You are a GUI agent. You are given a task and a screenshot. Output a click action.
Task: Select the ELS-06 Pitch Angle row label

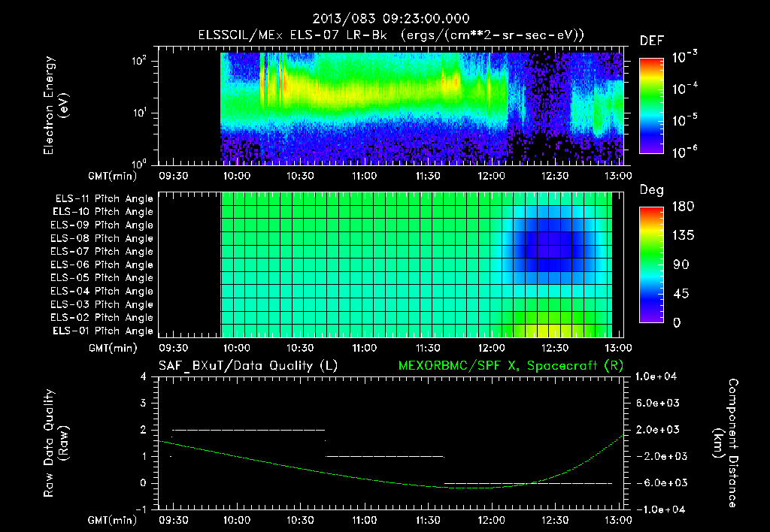point(102,264)
